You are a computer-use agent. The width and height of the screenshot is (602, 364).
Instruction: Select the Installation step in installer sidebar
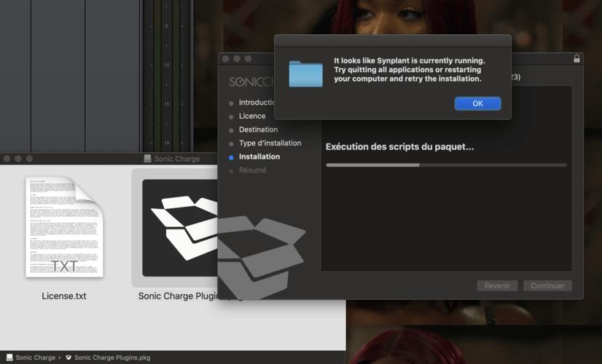pos(259,157)
